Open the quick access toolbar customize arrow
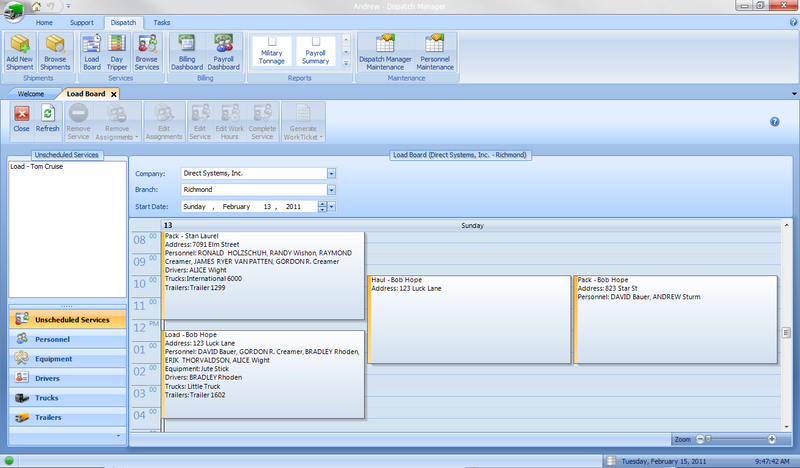 pyautogui.click(x=68, y=7)
